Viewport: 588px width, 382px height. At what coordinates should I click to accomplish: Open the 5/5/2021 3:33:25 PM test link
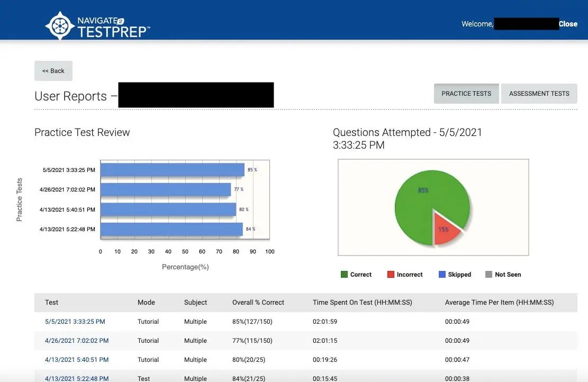(x=75, y=322)
